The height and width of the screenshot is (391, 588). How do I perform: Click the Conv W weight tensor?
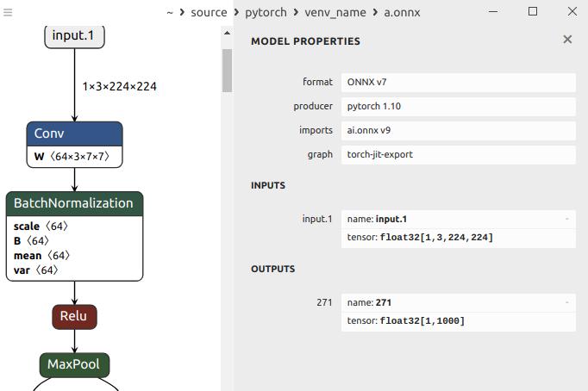(74, 157)
